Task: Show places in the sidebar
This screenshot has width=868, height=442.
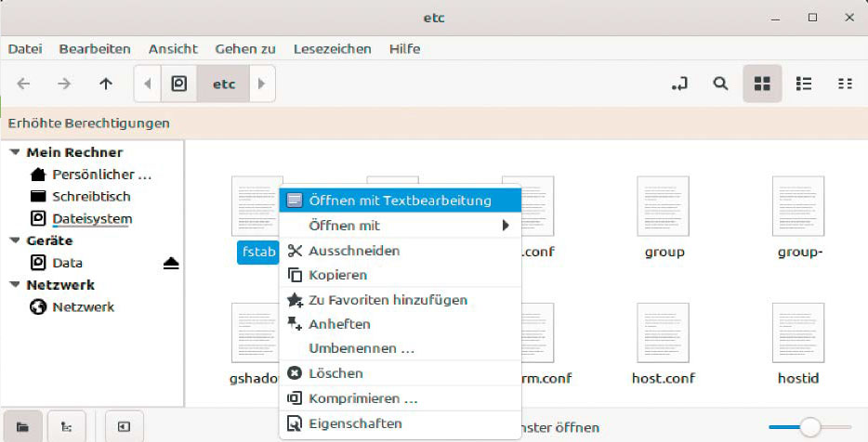Action: (22, 426)
